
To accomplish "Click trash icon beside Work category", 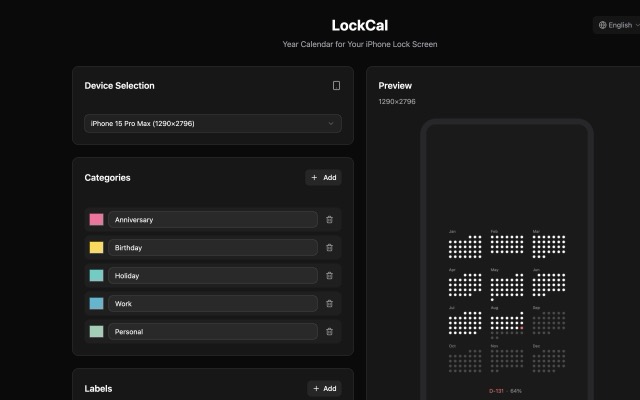I will 329,304.
